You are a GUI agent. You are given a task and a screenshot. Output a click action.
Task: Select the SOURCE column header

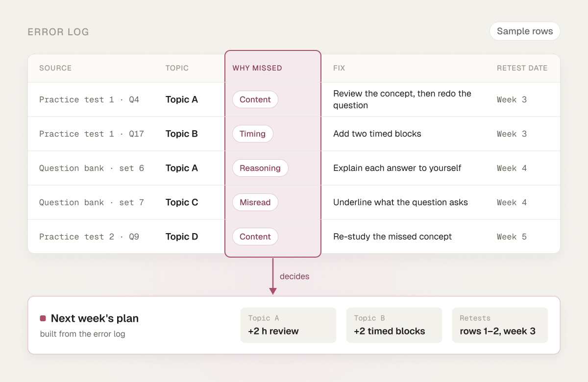[55, 68]
